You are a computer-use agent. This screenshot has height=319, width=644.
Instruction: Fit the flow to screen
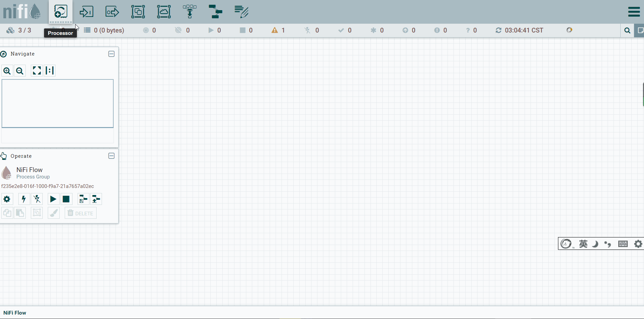point(37,70)
